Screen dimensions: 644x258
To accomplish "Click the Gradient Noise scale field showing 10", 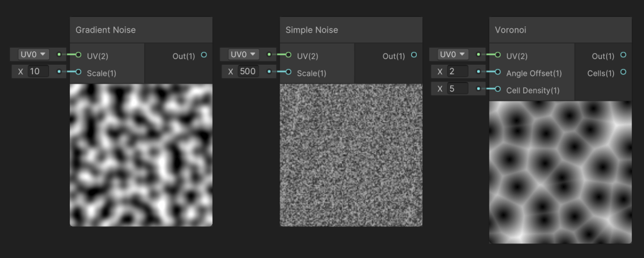I will pyautogui.click(x=38, y=72).
